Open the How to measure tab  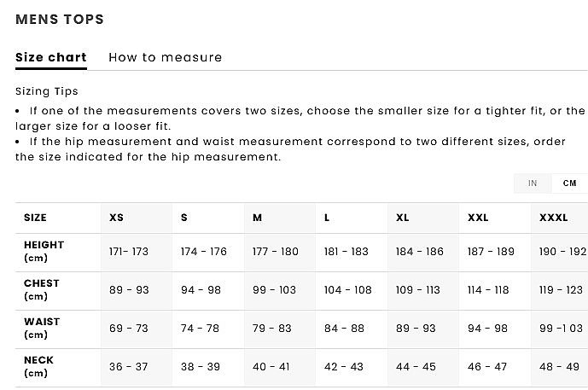click(x=165, y=58)
